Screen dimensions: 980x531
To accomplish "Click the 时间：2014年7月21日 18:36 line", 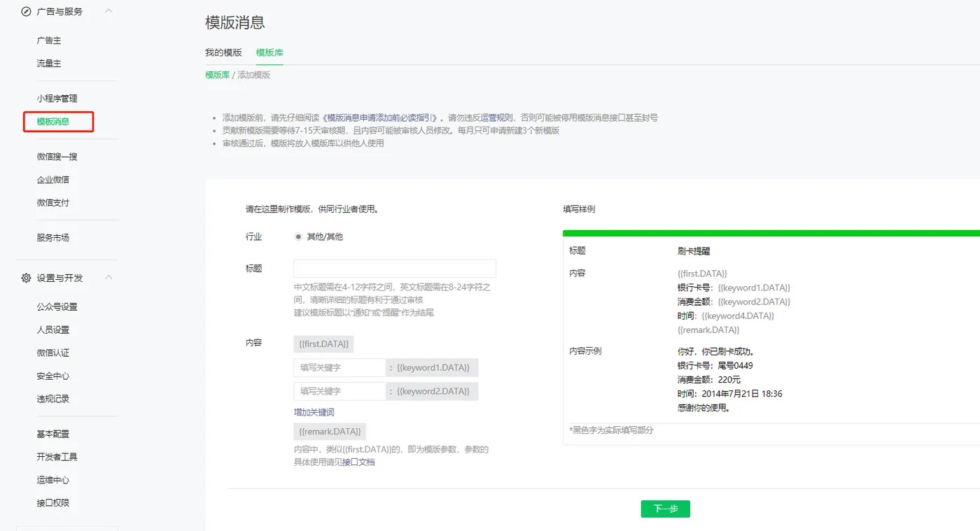I will [729, 394].
